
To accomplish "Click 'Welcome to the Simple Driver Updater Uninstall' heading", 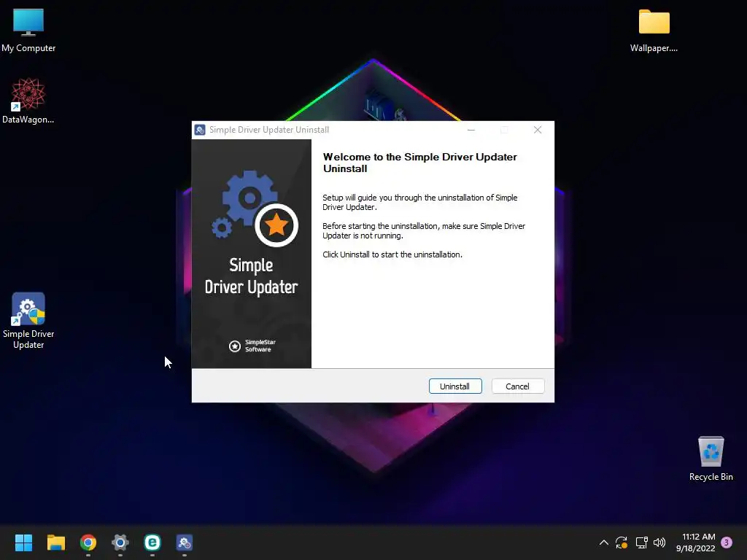I will tap(419, 163).
